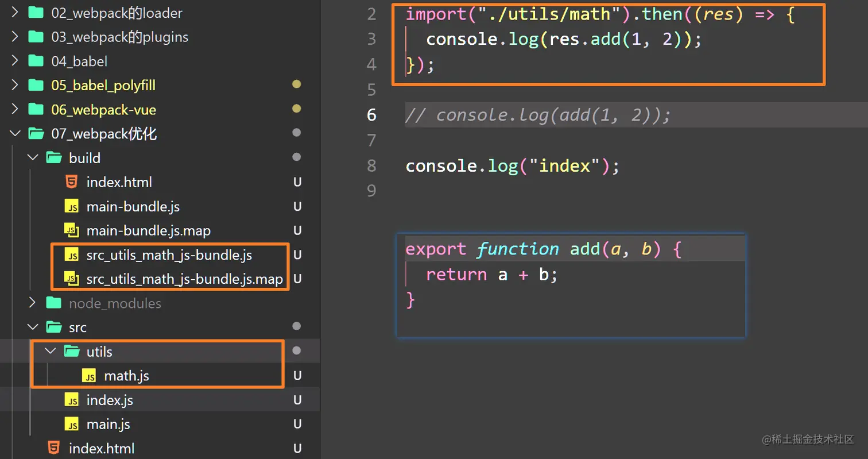Collapse the src folder chevron
The image size is (868, 459).
[x=33, y=327]
